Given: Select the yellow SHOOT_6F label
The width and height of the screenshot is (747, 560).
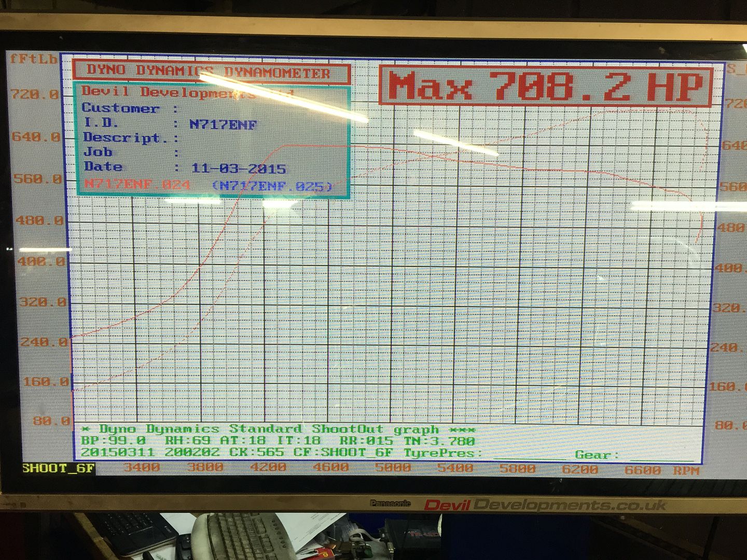Looking at the screenshot, I should (x=58, y=468).
